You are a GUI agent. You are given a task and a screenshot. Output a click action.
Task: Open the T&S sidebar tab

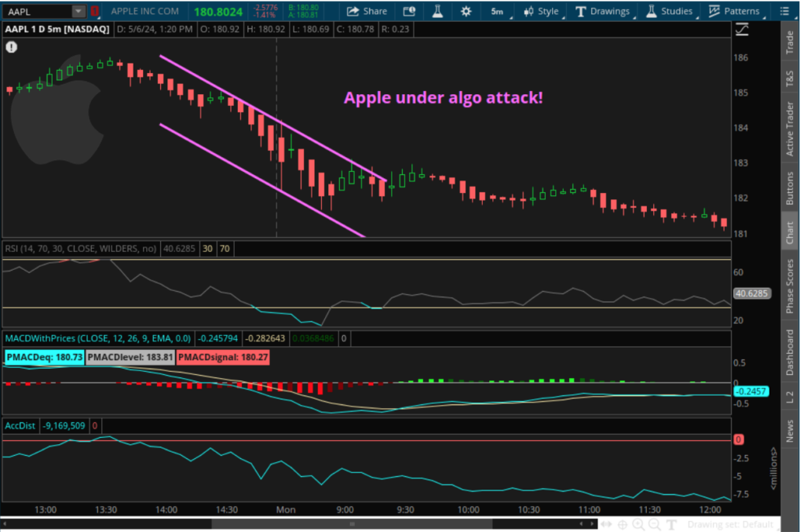[790, 78]
